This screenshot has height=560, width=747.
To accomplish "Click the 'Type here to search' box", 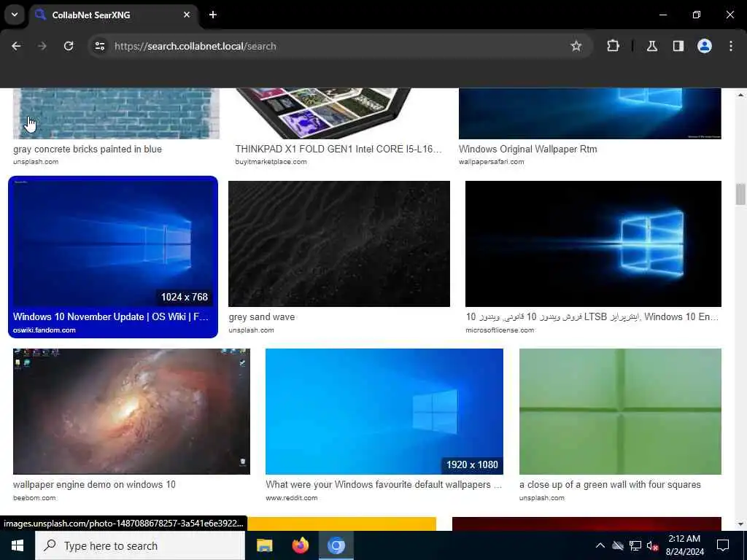I will click(140, 545).
